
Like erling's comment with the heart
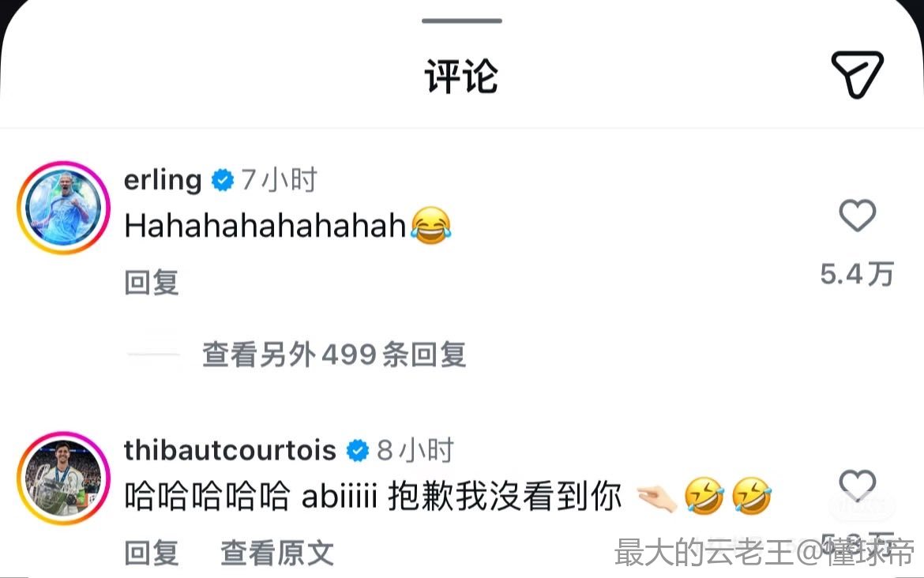pyautogui.click(x=858, y=215)
